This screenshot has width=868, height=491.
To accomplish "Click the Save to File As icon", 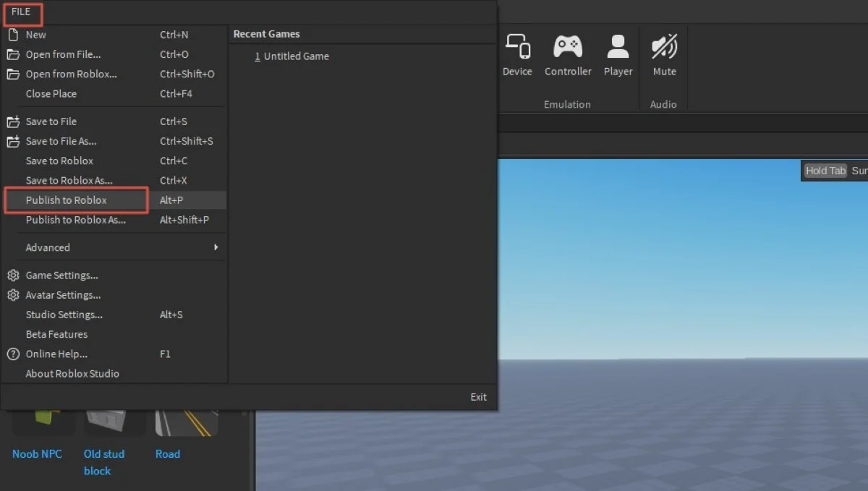I will (13, 141).
